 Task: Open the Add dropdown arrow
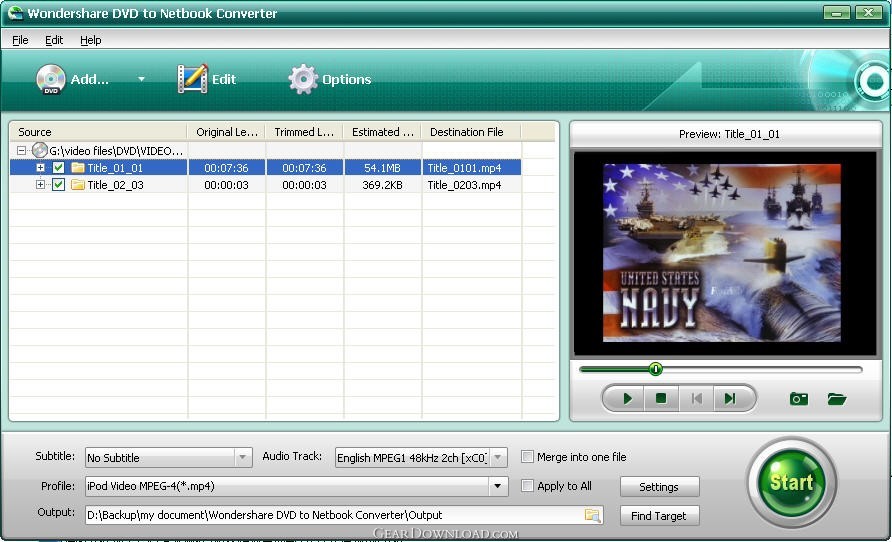tap(141, 79)
